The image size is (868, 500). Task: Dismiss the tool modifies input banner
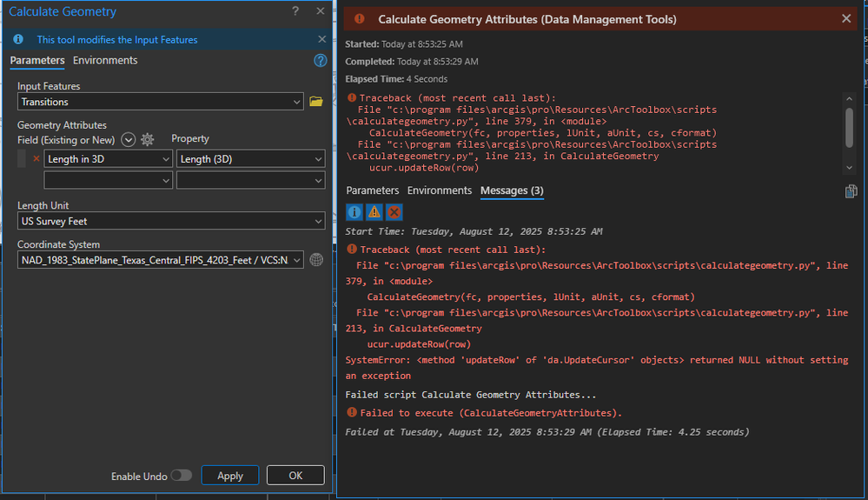click(321, 39)
